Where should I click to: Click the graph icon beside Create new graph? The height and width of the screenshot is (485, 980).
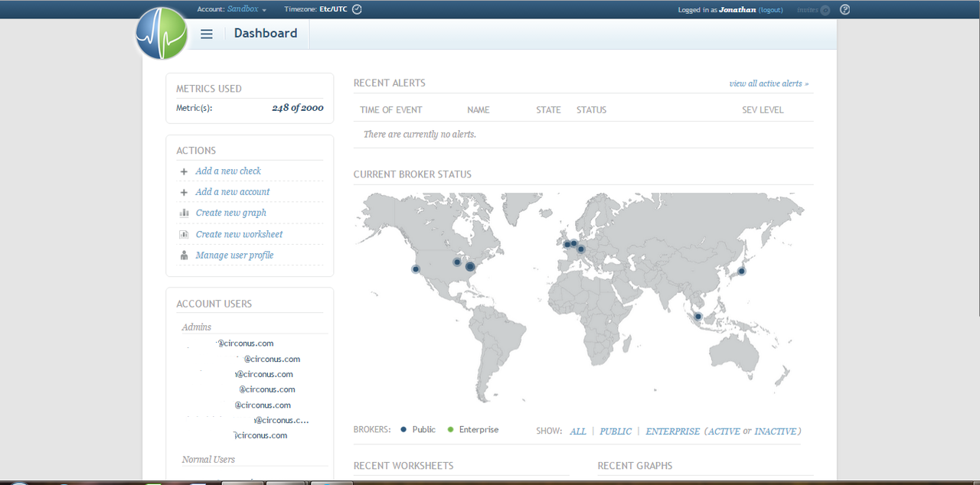point(184,213)
